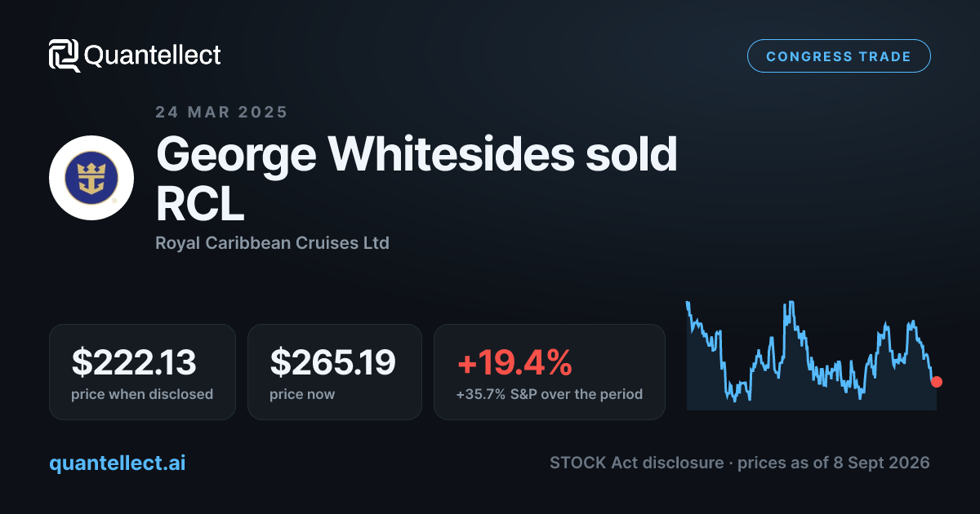Viewport: 980px width, 514px height.
Task: Click the RCL ticker in the headline
Action: click(200, 206)
